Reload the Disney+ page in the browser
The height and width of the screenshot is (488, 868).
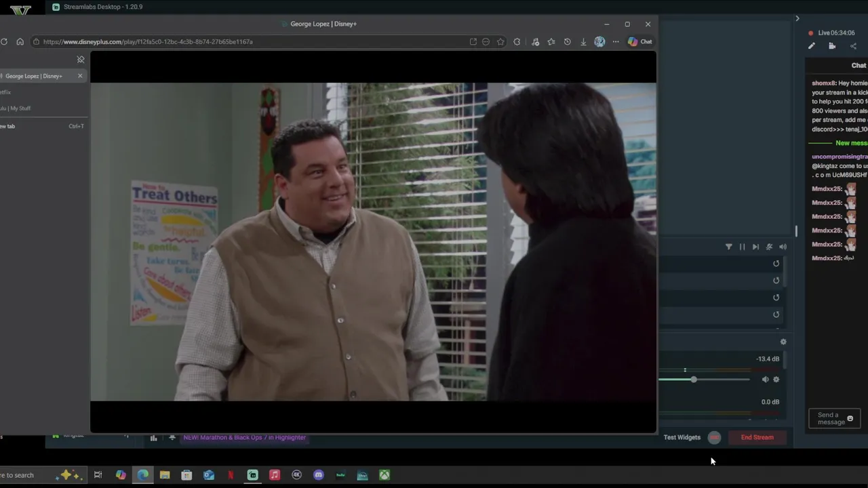(x=4, y=41)
